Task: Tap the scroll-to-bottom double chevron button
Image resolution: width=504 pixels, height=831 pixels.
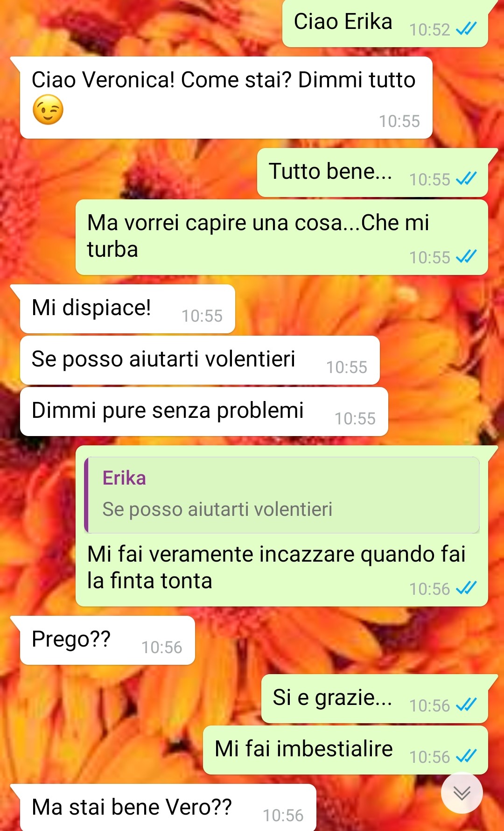Action: (x=462, y=793)
